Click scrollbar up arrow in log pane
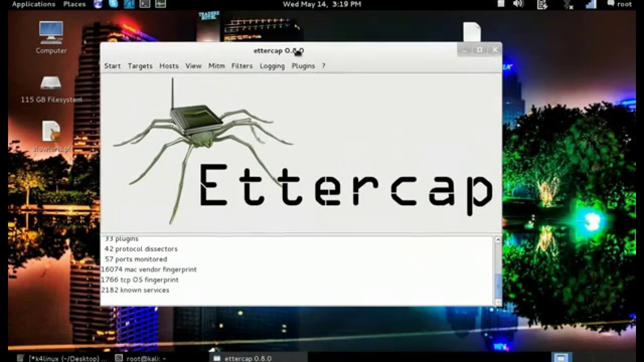The height and width of the screenshot is (362, 644). 498,240
